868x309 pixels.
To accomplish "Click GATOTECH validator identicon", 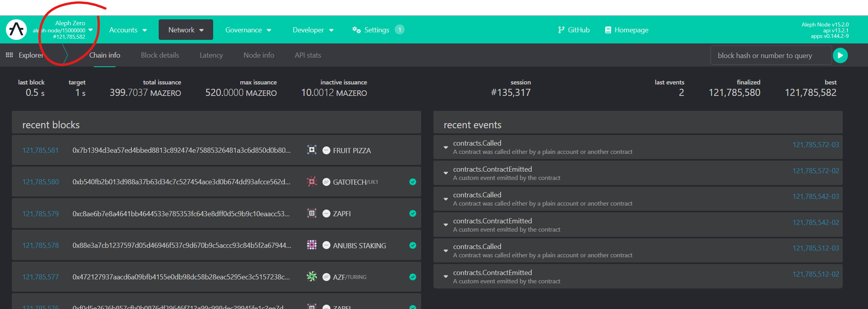I will (312, 182).
